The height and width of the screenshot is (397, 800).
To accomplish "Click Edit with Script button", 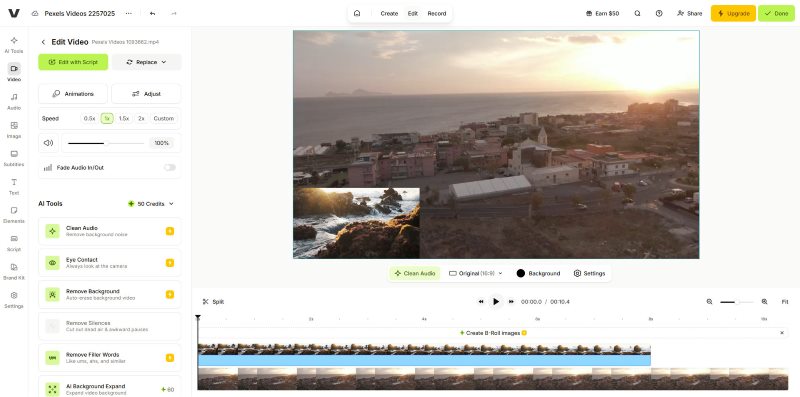I will click(x=73, y=62).
